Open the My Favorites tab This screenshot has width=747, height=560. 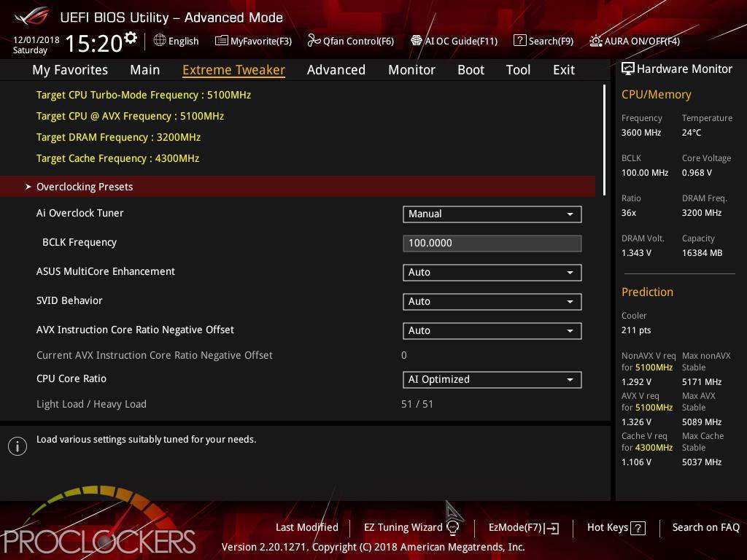click(70, 70)
